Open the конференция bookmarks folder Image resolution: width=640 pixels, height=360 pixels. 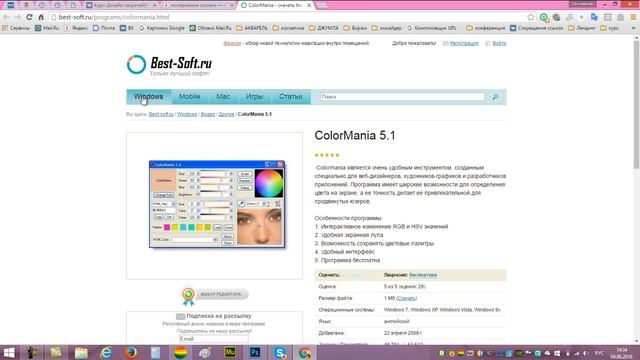click(486, 28)
